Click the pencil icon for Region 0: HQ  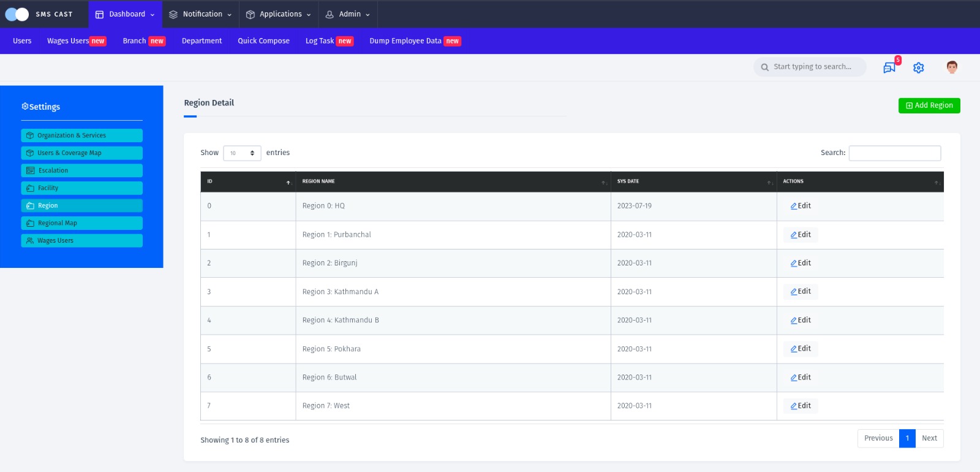click(793, 207)
